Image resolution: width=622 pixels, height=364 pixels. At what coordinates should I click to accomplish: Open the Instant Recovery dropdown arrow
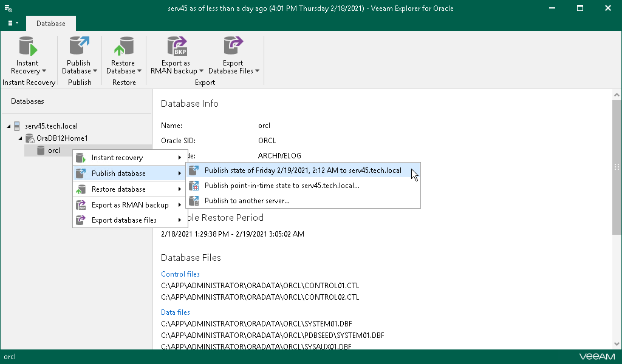pos(44,71)
